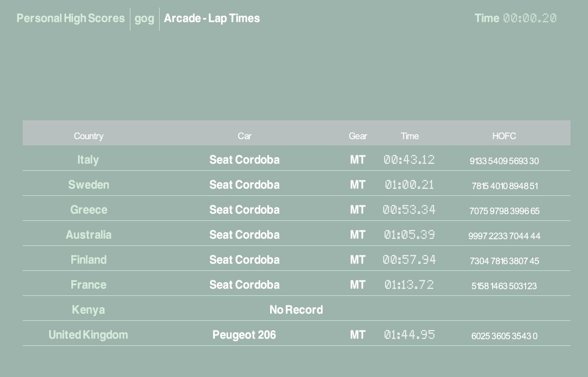Select the United Kingdom entry

coord(88,335)
